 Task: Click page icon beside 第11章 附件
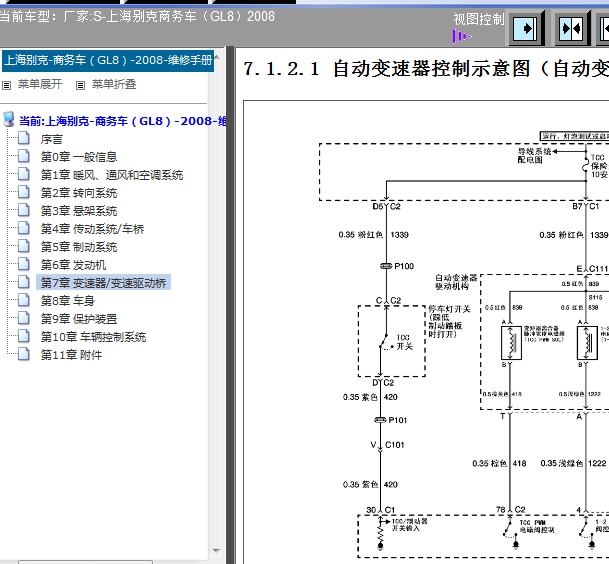24,353
